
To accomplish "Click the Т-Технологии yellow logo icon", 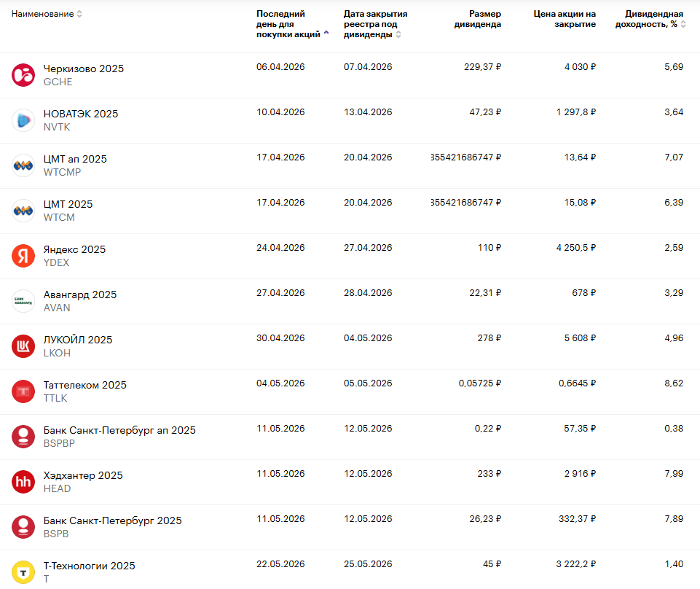I will pos(23,572).
